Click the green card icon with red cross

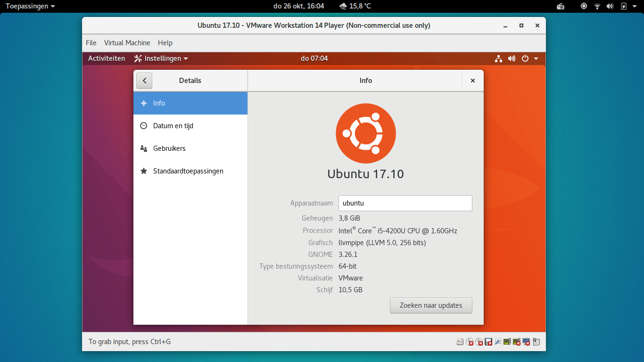point(517,342)
